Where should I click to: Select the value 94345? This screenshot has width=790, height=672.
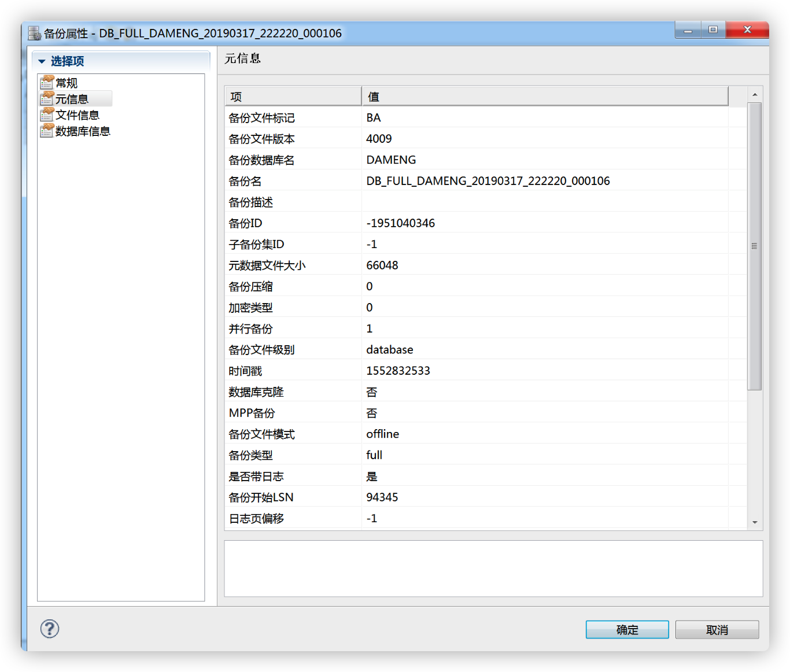pyautogui.click(x=382, y=497)
